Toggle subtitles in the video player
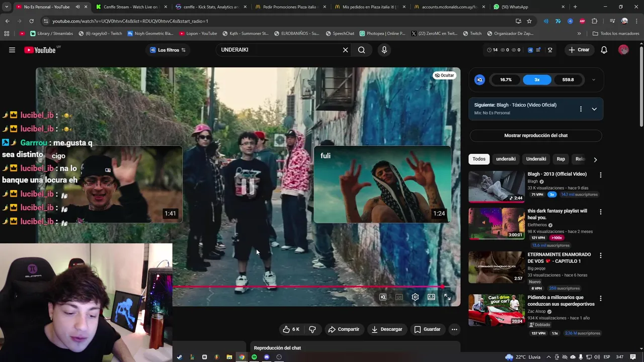The height and width of the screenshot is (362, 644). point(399,297)
